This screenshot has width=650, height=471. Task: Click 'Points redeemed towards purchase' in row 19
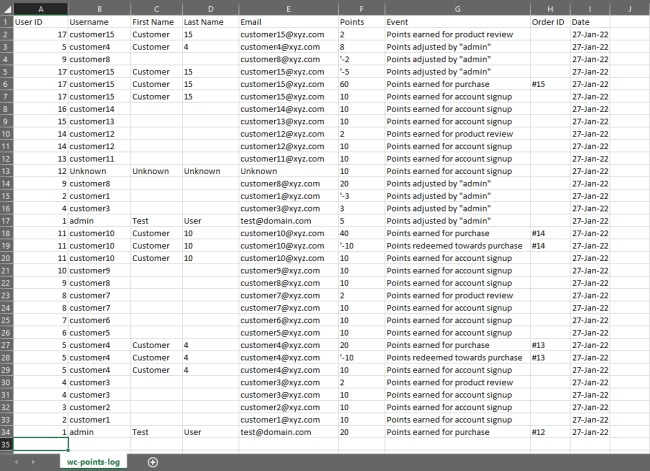[x=454, y=246]
